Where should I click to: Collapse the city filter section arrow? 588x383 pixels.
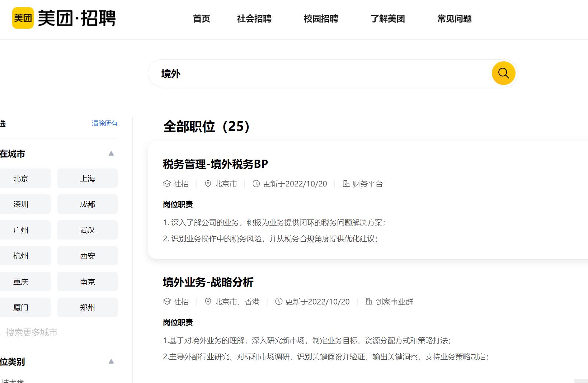[x=111, y=153]
